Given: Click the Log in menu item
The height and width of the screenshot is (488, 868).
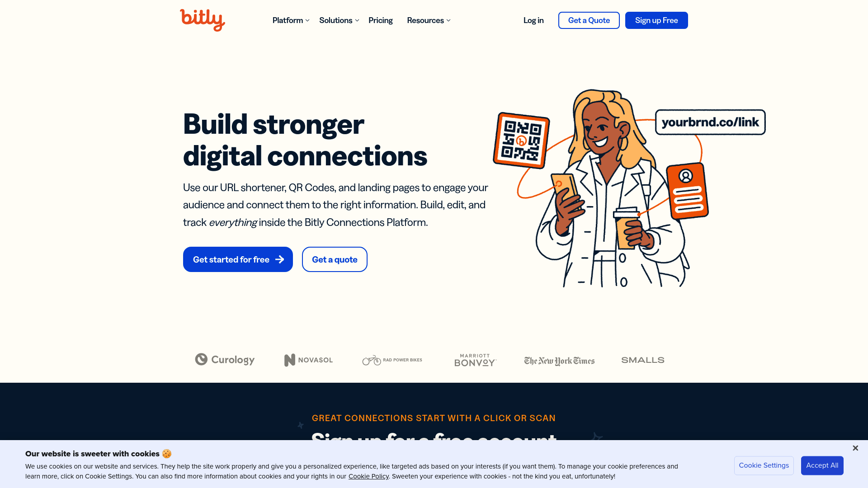Looking at the screenshot, I should click(533, 20).
